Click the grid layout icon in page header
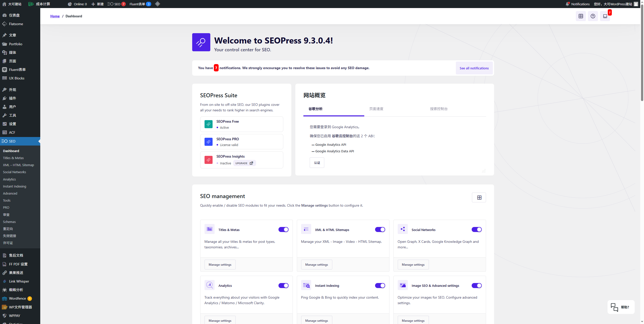644x324 pixels. (x=581, y=16)
